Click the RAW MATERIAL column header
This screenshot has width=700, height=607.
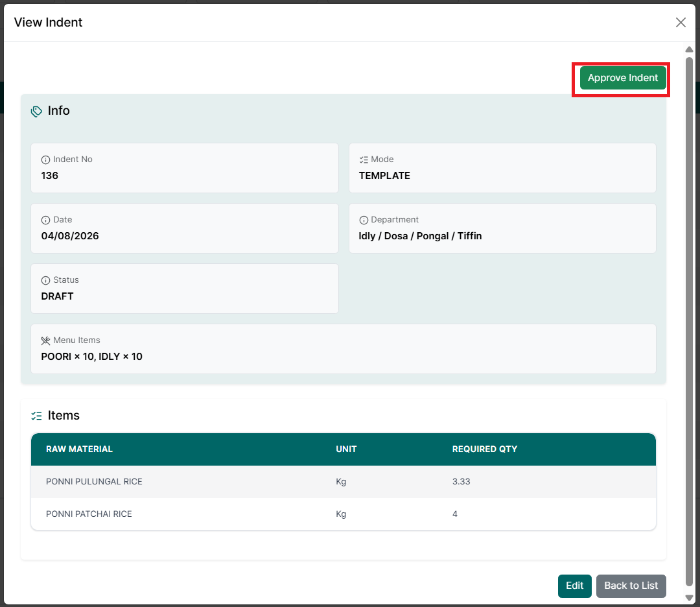pyautogui.click(x=79, y=449)
